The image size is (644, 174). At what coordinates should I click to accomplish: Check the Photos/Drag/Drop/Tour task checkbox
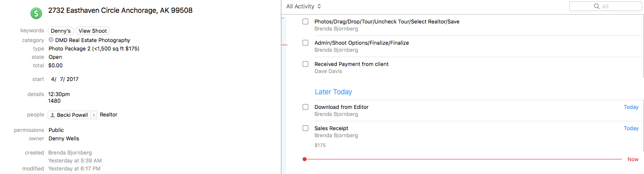(305, 21)
